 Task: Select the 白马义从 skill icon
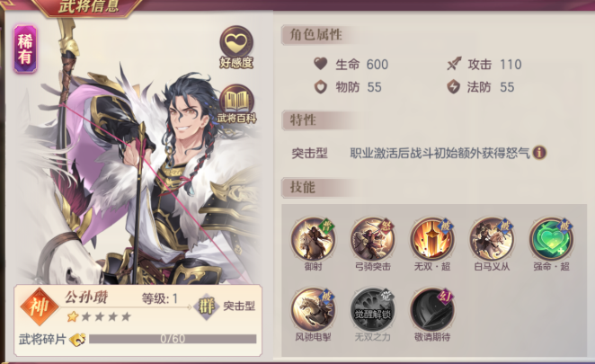pos(492,239)
